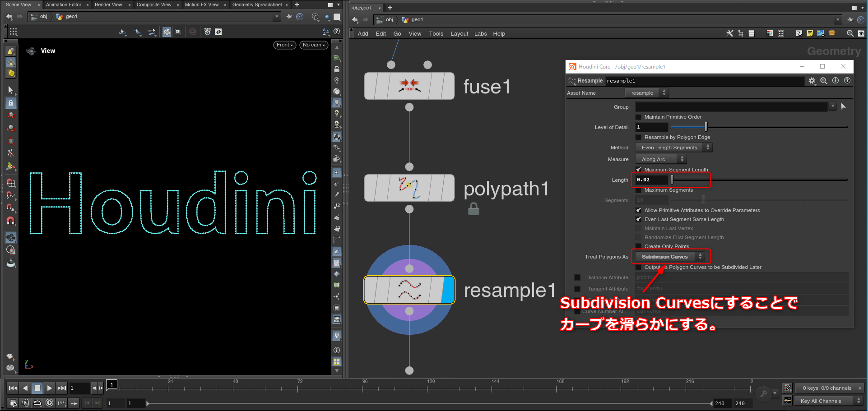Open Treat Polygons As dropdown
This screenshot has height=411, width=868.
click(670, 257)
